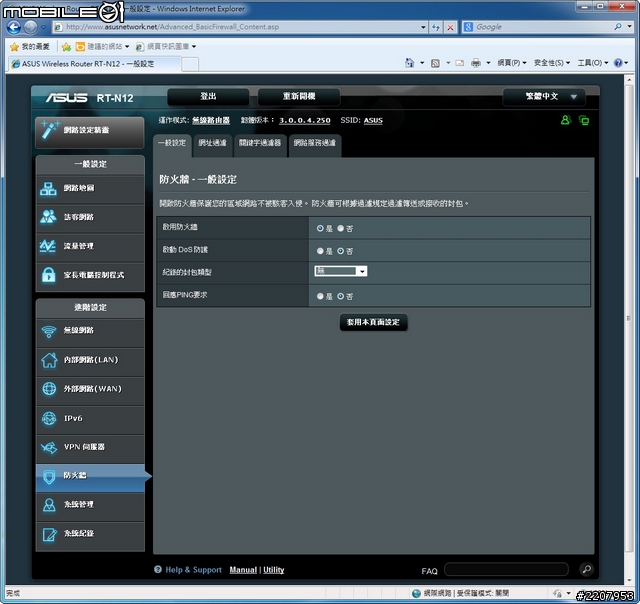This screenshot has width=640, height=604.
Task: Click the Guest Network people icon
Action: pyautogui.click(x=48, y=217)
